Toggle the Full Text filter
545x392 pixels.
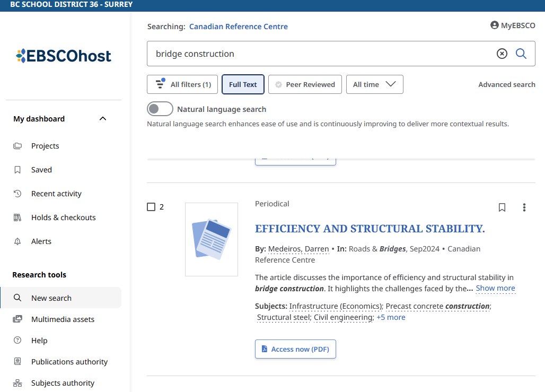tap(243, 84)
